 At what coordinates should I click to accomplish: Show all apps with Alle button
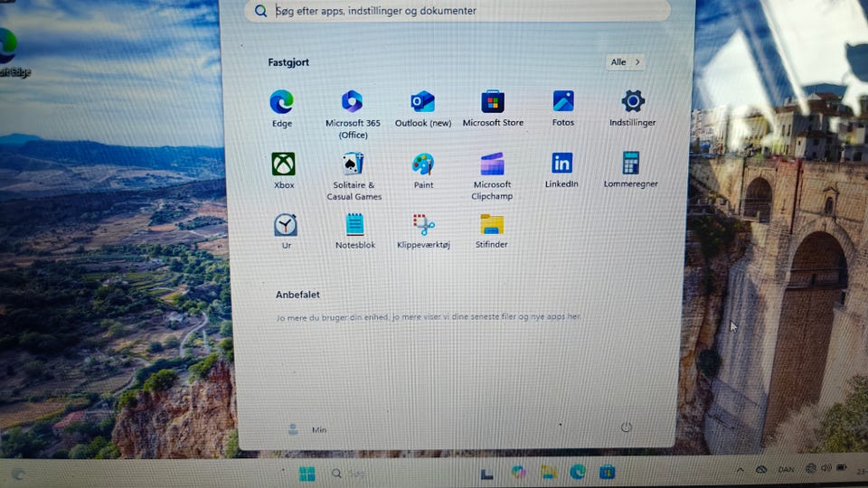625,62
